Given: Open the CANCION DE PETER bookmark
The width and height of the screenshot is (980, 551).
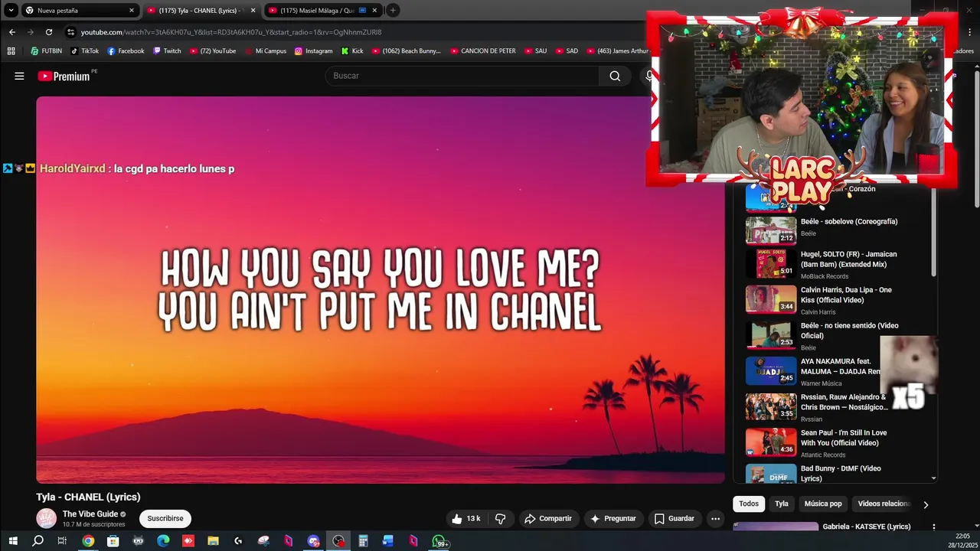Looking at the screenshot, I should pos(483,51).
